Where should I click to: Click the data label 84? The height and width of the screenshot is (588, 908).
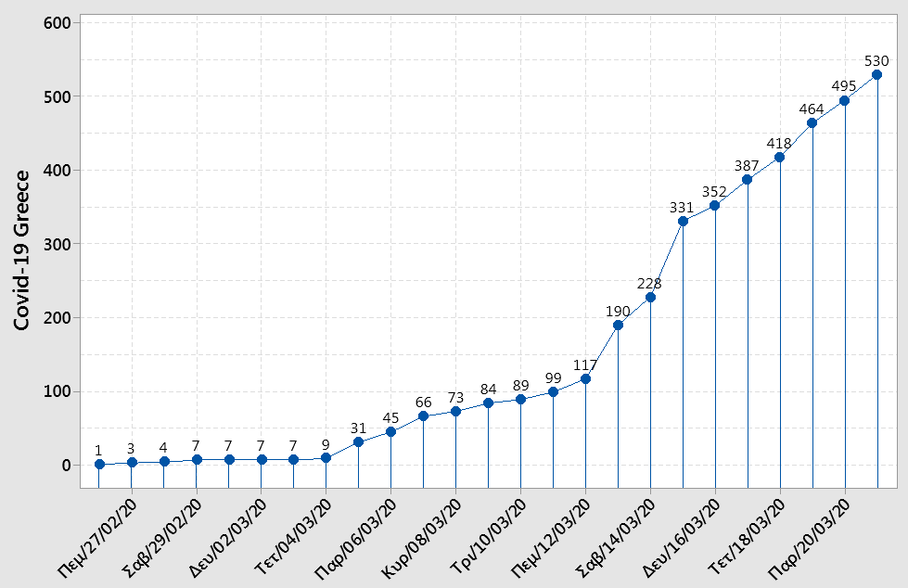coord(488,390)
